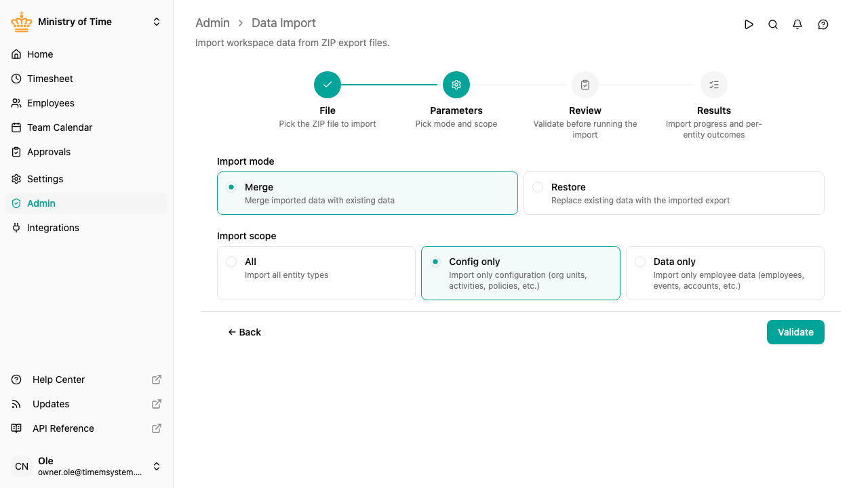The image size is (868, 488).
Task: Open notifications with the bell icon
Action: pos(797,24)
